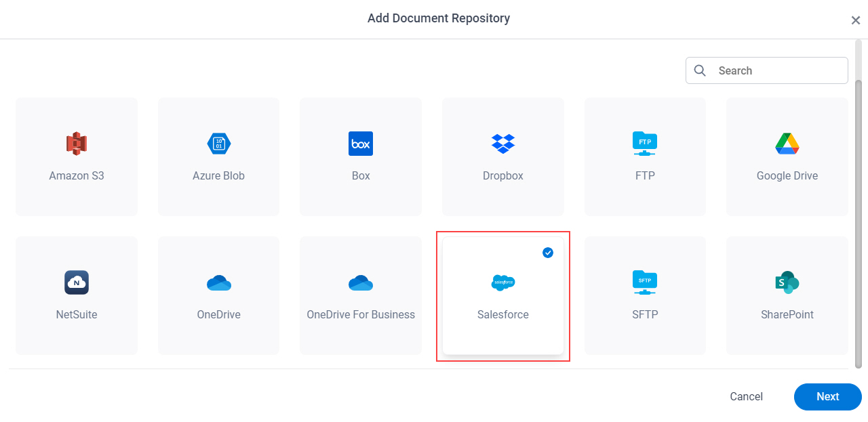This screenshot has width=868, height=422.
Task: Pick the Box logo icon
Action: point(361,144)
